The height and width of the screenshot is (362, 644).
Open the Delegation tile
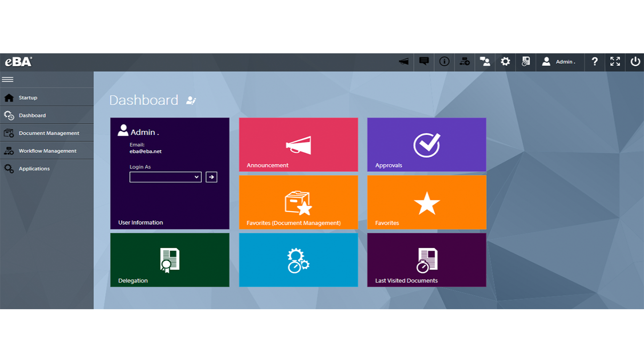click(170, 260)
